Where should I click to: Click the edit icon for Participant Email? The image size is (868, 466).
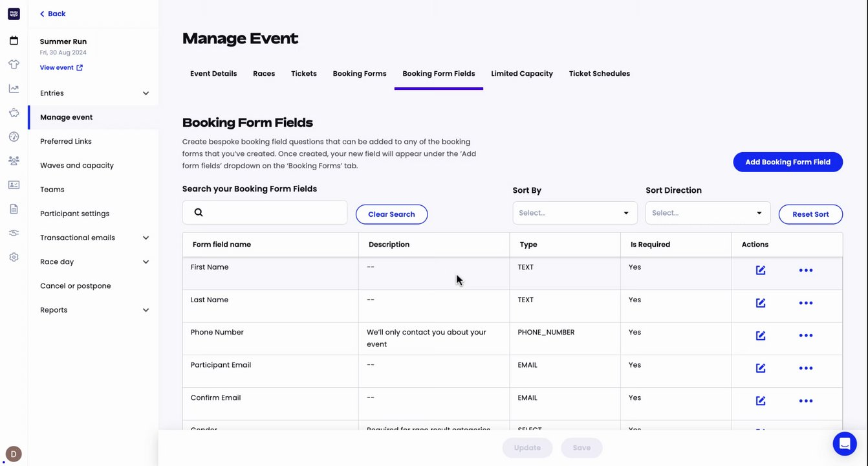click(x=761, y=368)
